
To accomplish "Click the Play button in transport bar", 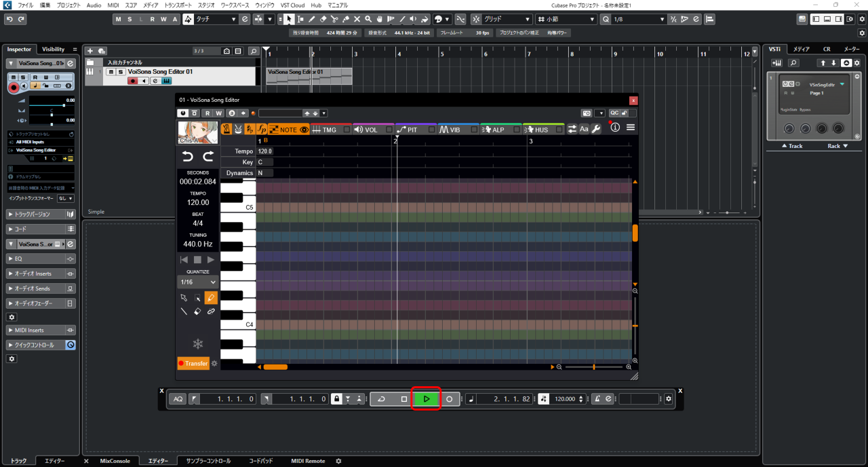I will point(426,399).
